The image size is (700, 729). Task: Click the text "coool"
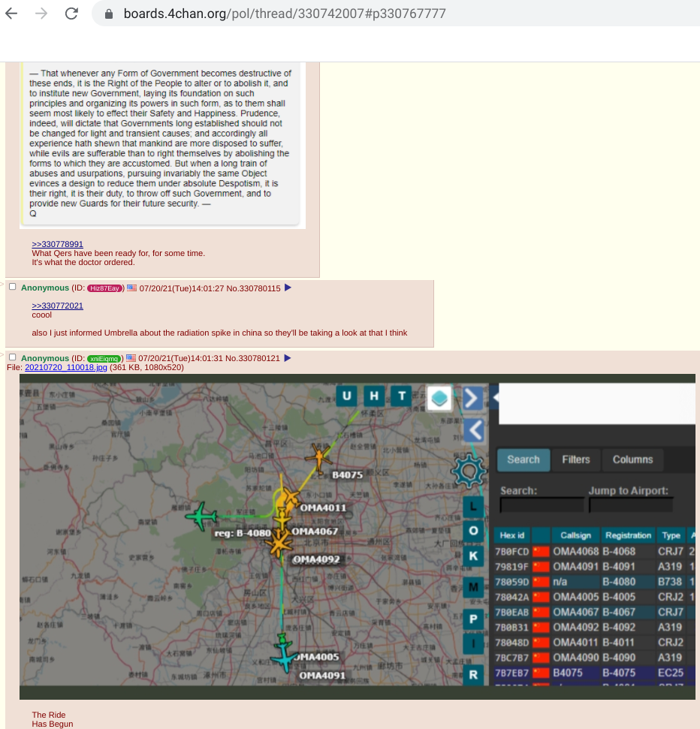click(42, 315)
